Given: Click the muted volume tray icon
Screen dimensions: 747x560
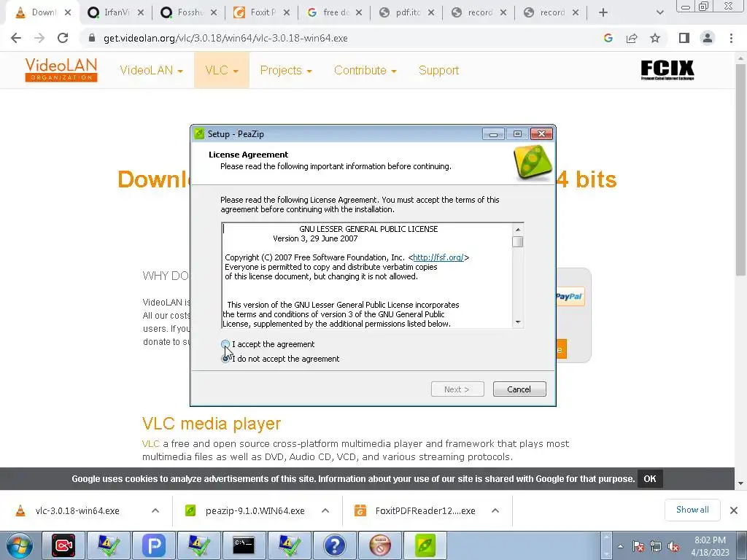Looking at the screenshot, I should [673, 546].
